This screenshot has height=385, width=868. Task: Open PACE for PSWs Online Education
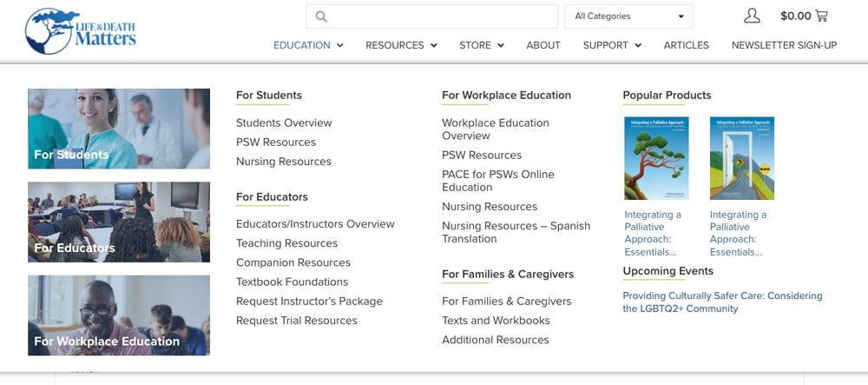click(497, 181)
